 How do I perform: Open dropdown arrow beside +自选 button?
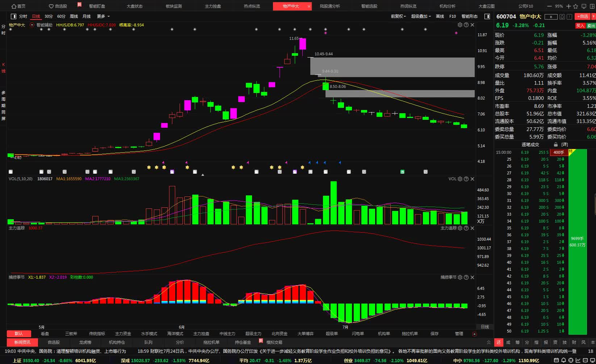coord(593,16)
